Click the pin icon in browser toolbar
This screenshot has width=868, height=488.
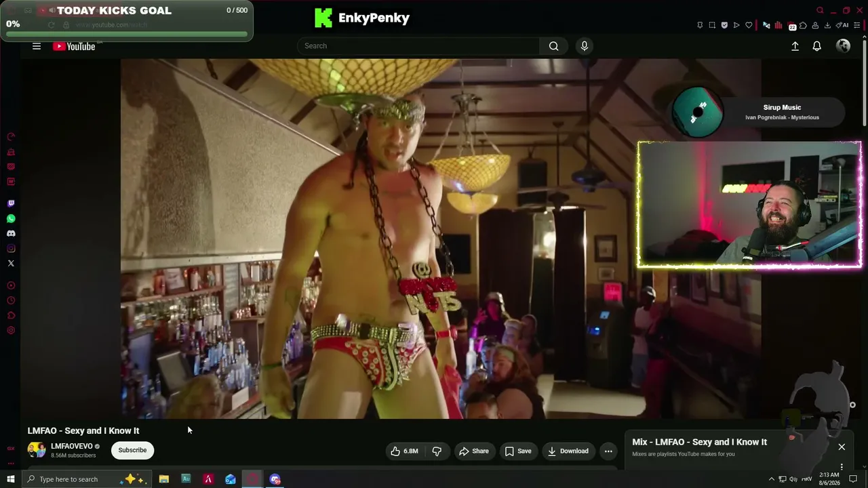tap(700, 25)
